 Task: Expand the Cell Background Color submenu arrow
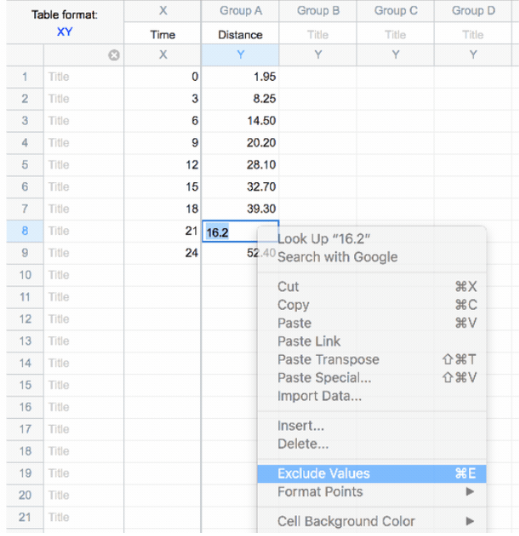click(x=470, y=521)
